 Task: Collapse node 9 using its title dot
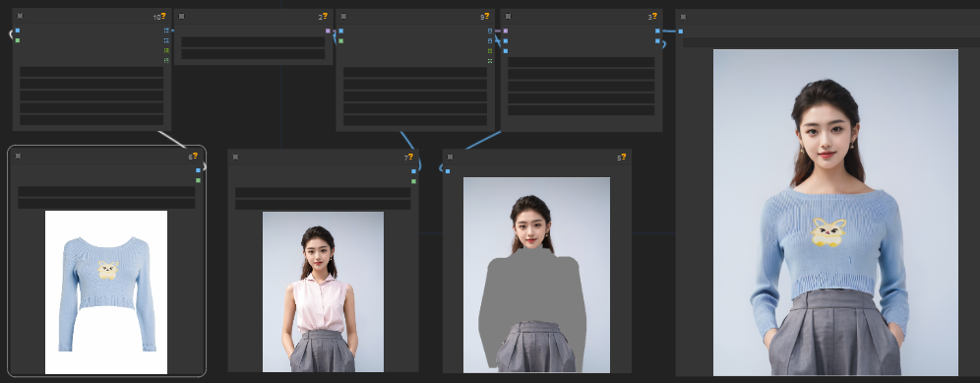click(x=343, y=17)
